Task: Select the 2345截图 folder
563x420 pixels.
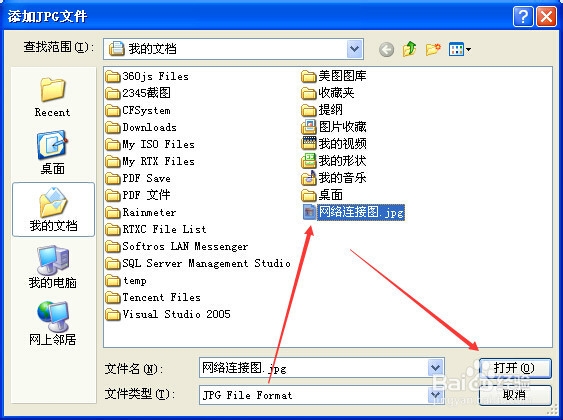Action: tap(138, 93)
